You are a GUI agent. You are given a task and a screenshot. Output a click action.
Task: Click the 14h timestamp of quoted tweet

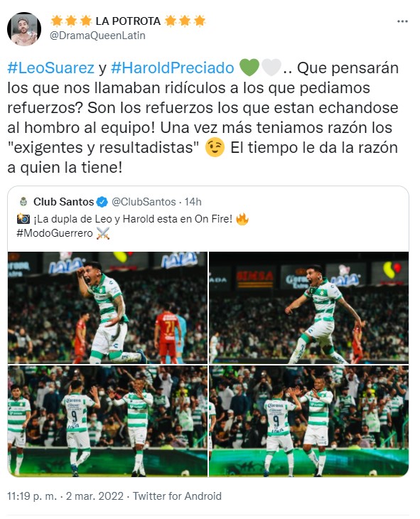tap(193, 202)
